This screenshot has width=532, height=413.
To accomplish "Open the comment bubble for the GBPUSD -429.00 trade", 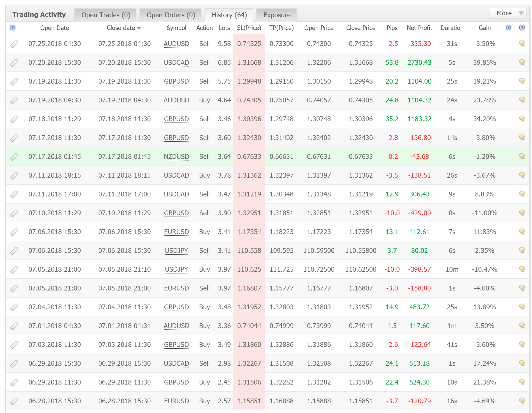I will point(522,213).
